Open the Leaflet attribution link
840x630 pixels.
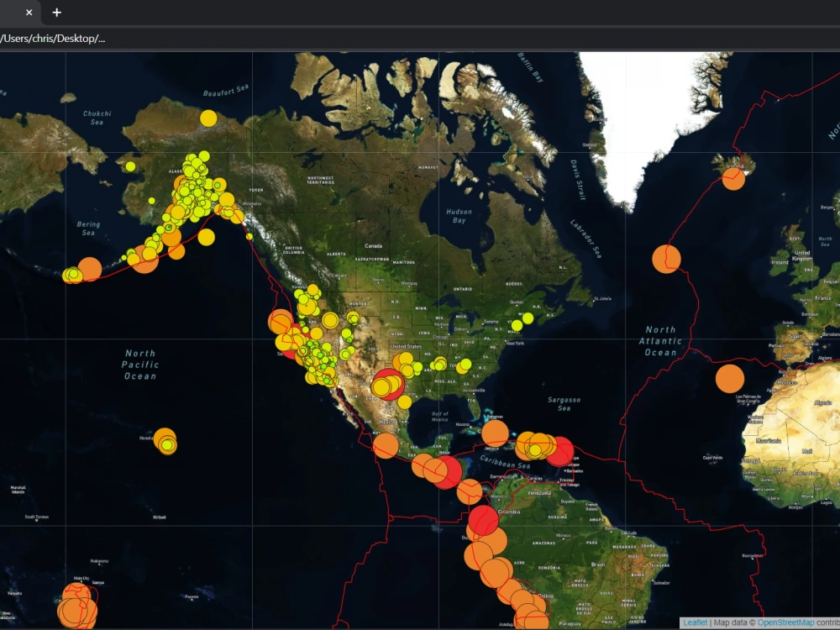click(695, 622)
